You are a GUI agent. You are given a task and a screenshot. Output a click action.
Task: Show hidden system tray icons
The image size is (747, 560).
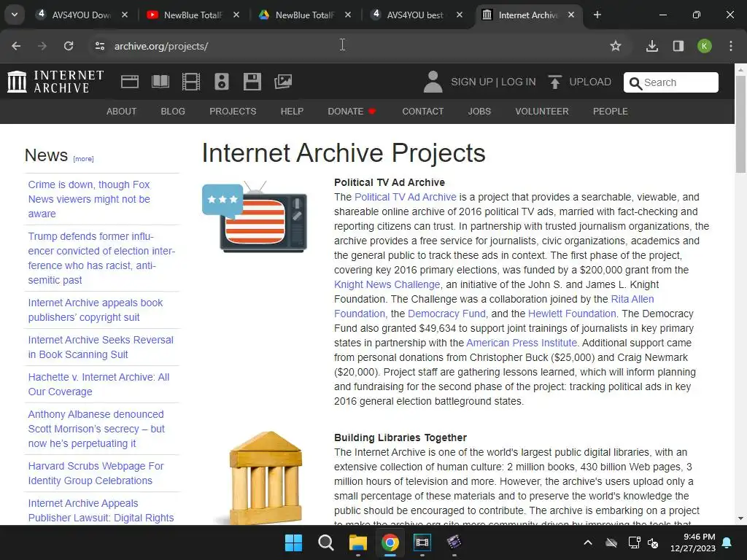[x=588, y=542]
